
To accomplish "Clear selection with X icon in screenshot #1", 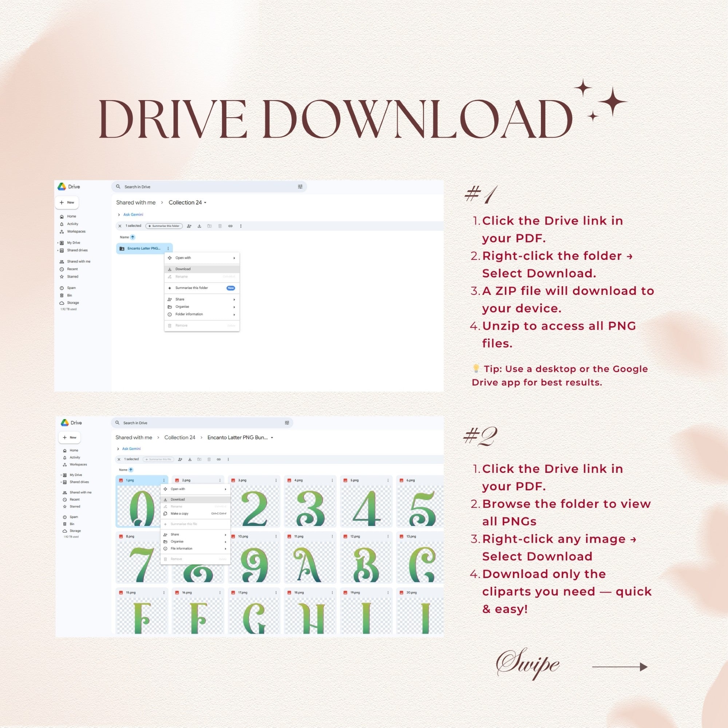I will (x=120, y=226).
